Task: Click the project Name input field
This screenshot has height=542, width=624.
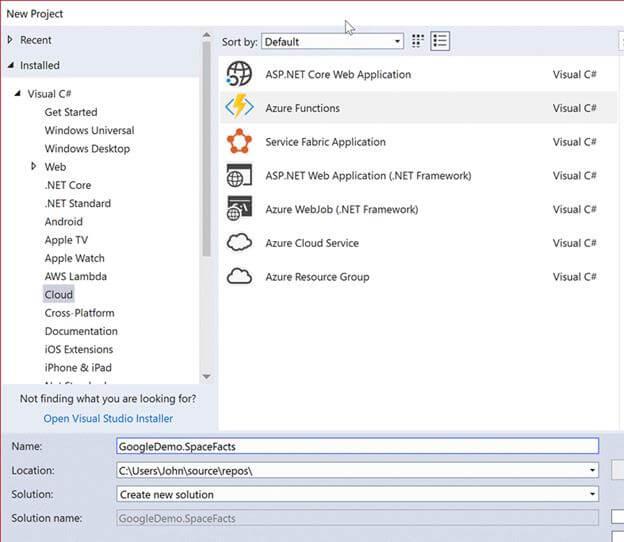Action: [x=357, y=446]
